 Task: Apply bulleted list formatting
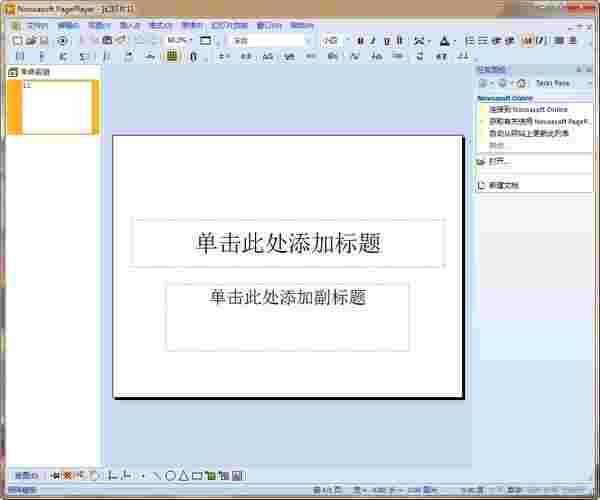(x=483, y=41)
